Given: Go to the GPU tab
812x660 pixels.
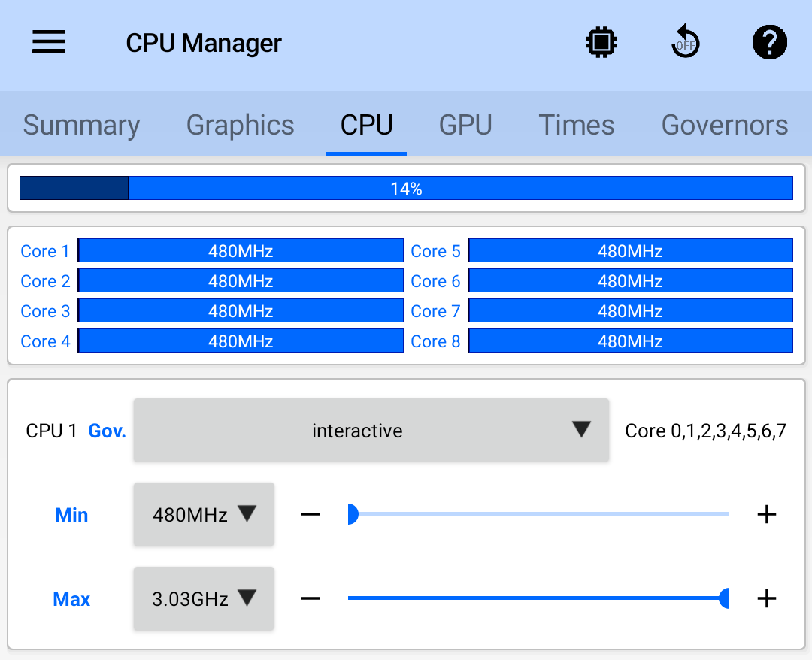Looking at the screenshot, I should 465,125.
